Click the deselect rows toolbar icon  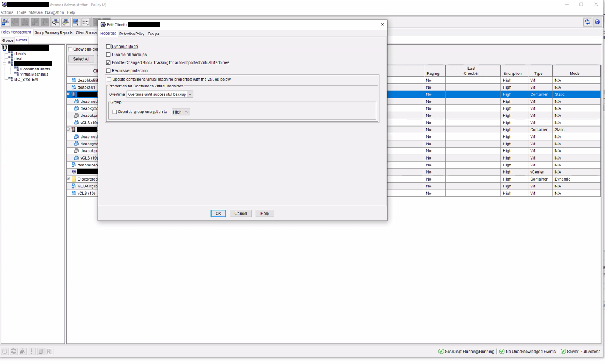coord(86,22)
